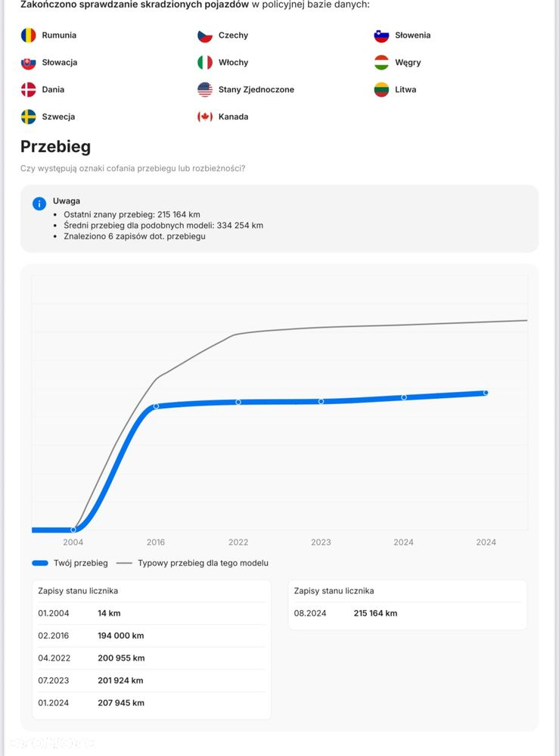The height and width of the screenshot is (756, 559).
Task: Click the Italy flag icon
Action: pos(205,63)
